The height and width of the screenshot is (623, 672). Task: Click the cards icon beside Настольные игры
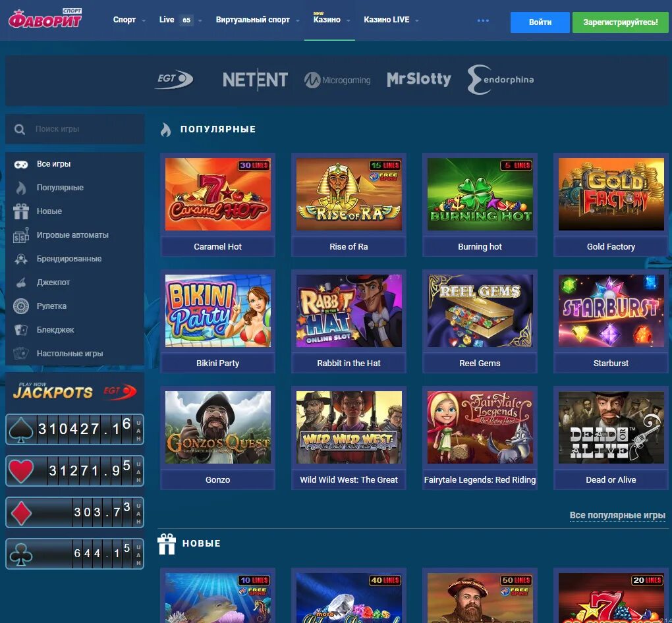pyautogui.click(x=21, y=354)
